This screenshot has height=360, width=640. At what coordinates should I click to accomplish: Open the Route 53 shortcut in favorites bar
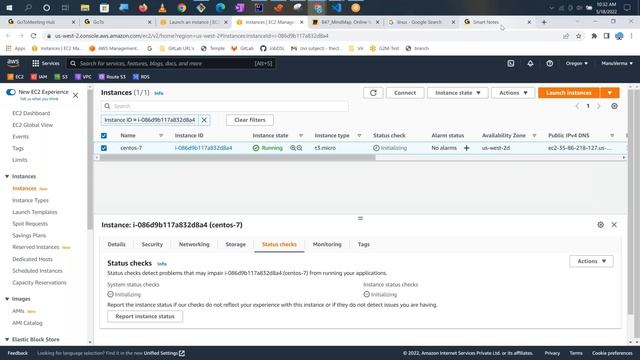[112, 77]
